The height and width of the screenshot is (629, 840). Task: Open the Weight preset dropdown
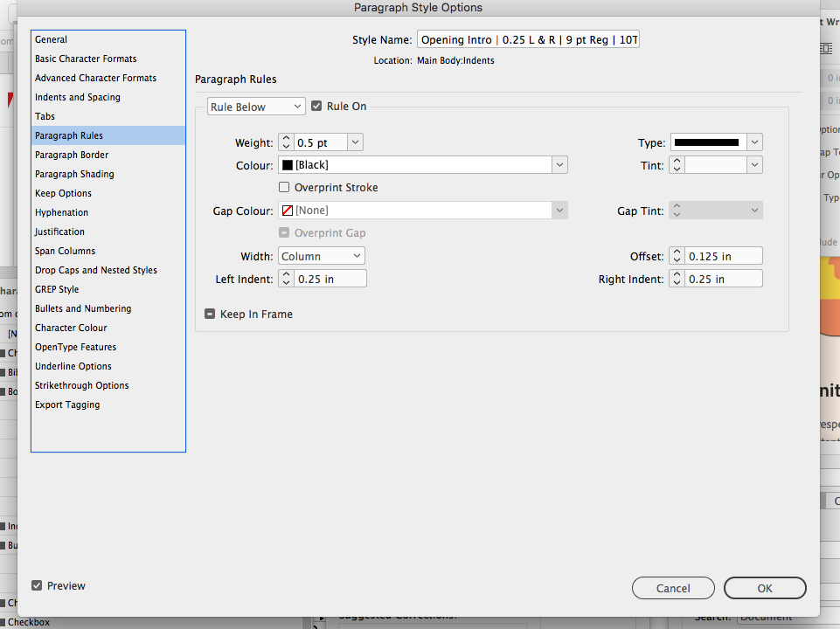tap(355, 142)
